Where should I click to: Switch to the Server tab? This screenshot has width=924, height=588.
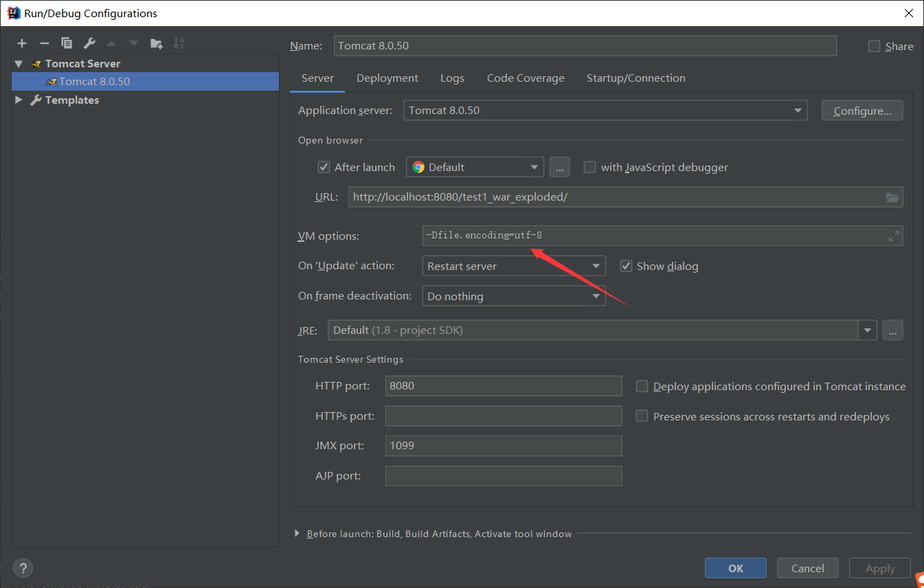(317, 78)
